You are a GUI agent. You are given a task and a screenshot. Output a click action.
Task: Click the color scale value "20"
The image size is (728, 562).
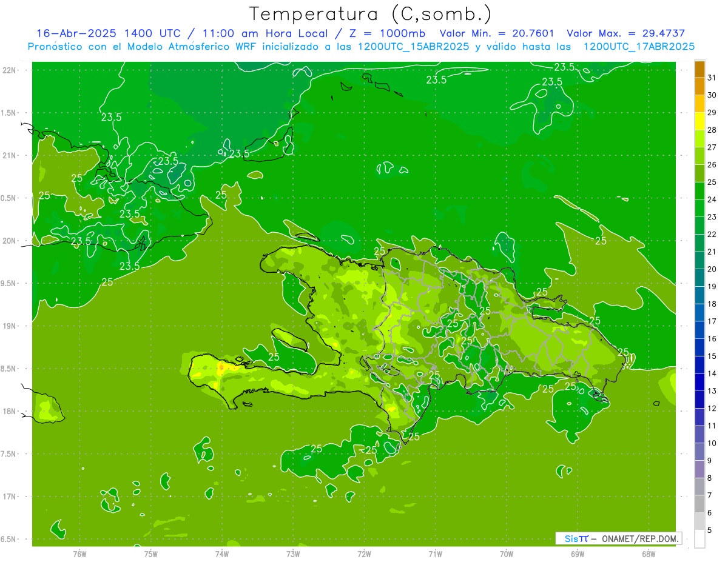[712, 269]
